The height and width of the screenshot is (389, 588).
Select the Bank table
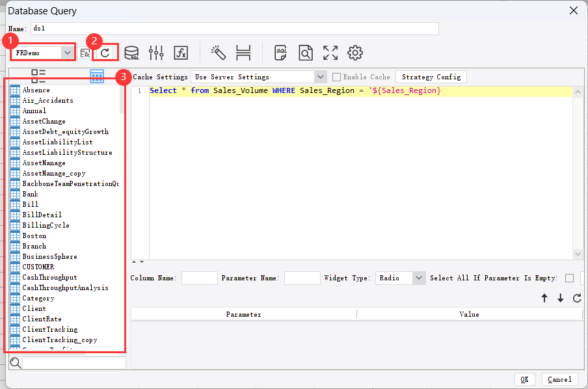tap(30, 194)
